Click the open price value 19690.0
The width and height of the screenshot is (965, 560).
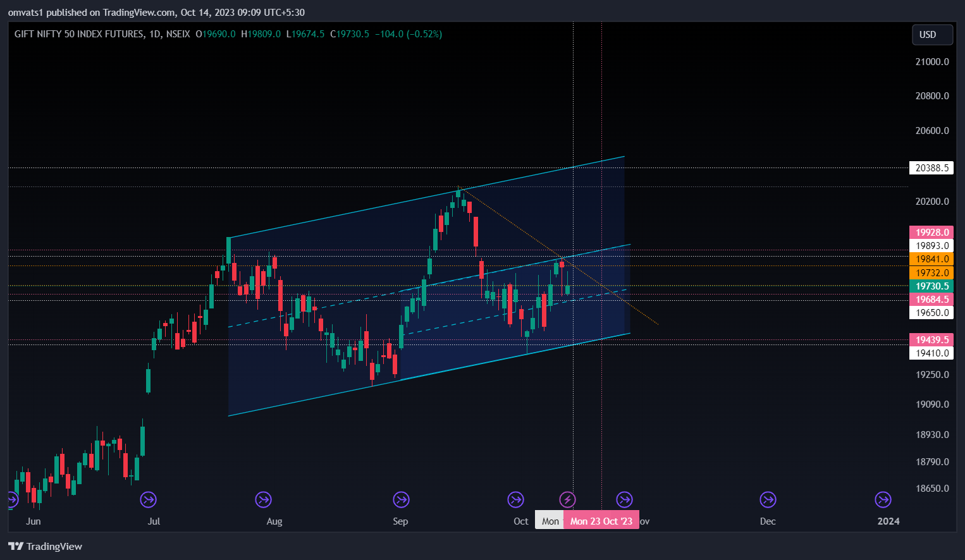[x=219, y=34]
